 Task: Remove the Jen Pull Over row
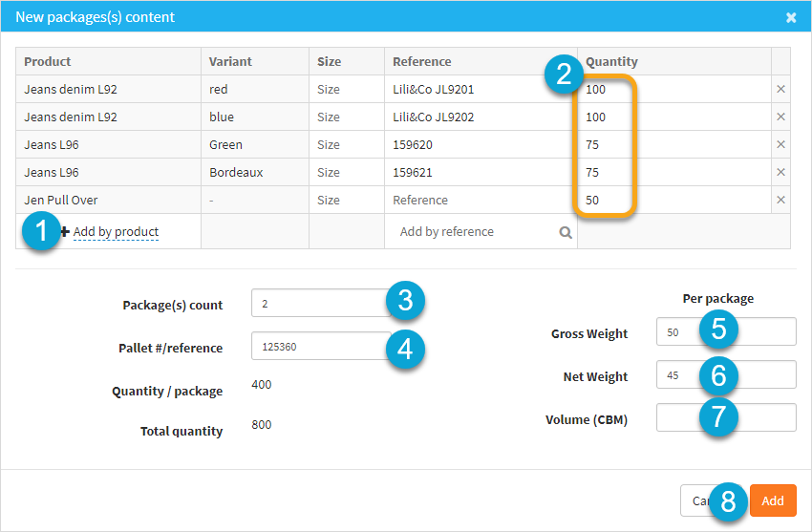(x=780, y=201)
